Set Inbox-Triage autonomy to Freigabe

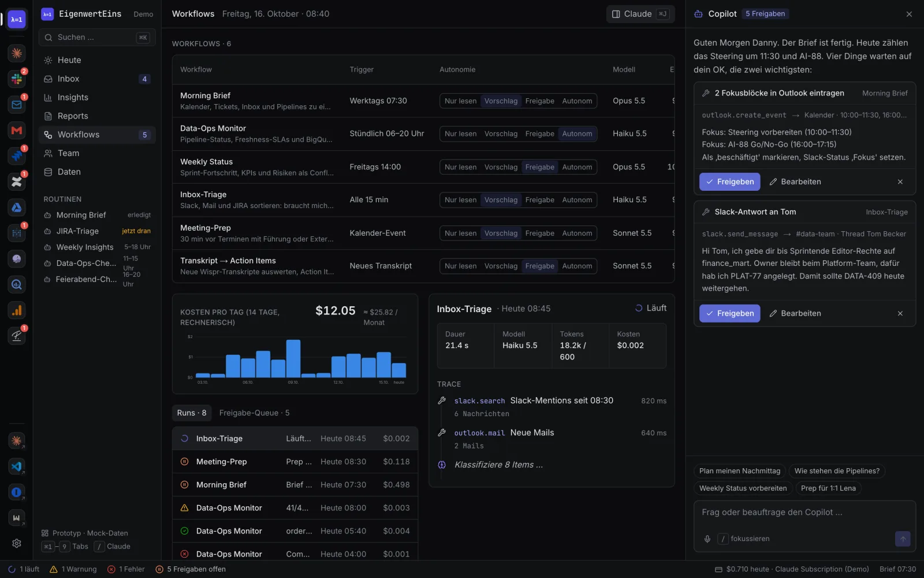click(539, 200)
